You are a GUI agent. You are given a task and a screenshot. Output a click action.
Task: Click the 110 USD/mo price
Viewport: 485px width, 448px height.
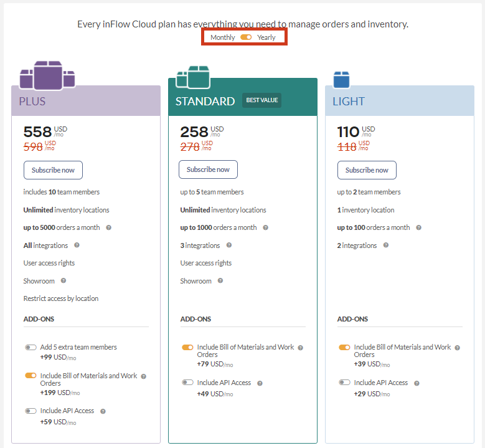tap(356, 131)
